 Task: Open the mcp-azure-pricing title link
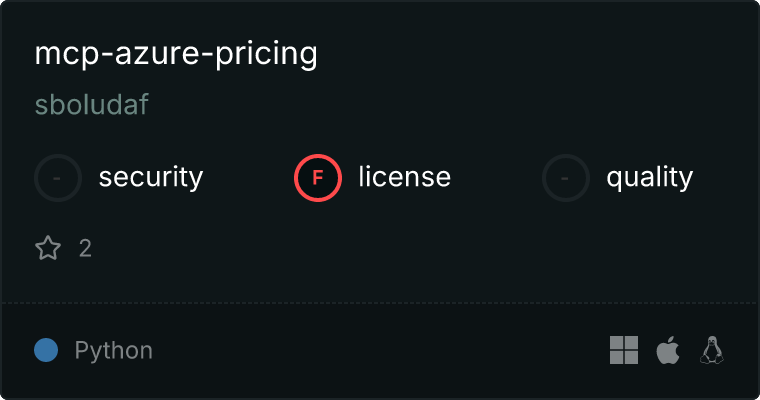tap(176, 55)
